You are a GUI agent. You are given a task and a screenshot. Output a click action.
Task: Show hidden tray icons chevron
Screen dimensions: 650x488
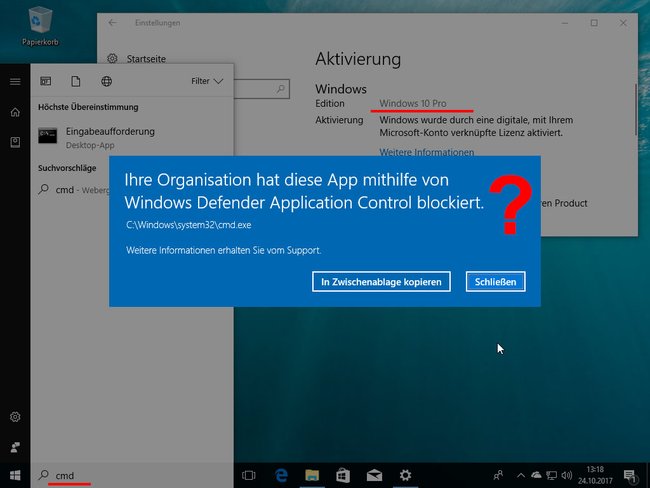click(x=521, y=476)
